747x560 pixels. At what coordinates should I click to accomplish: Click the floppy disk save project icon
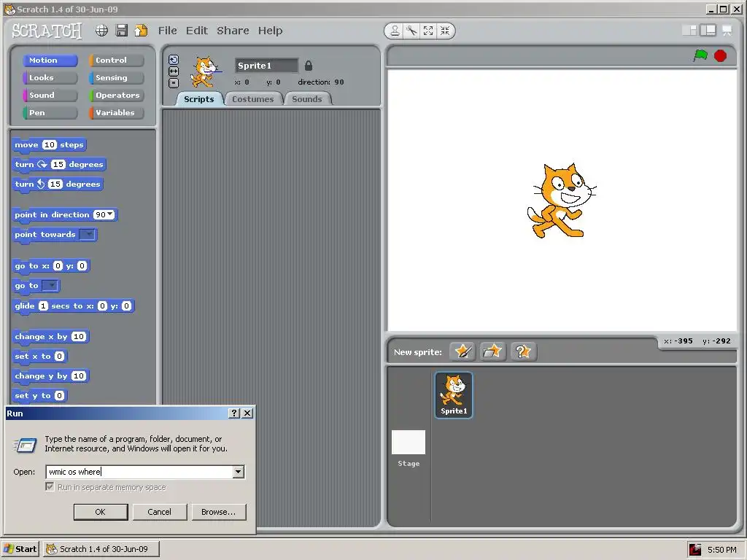tap(122, 31)
